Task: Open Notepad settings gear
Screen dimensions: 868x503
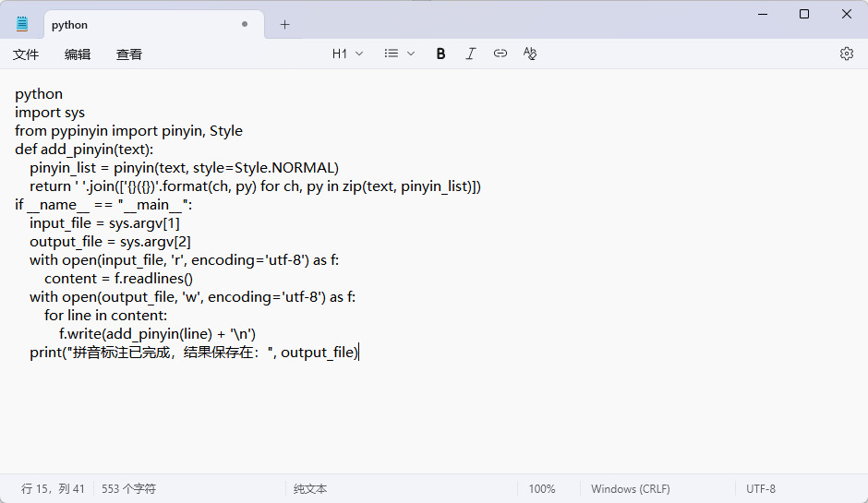Action: (x=847, y=54)
